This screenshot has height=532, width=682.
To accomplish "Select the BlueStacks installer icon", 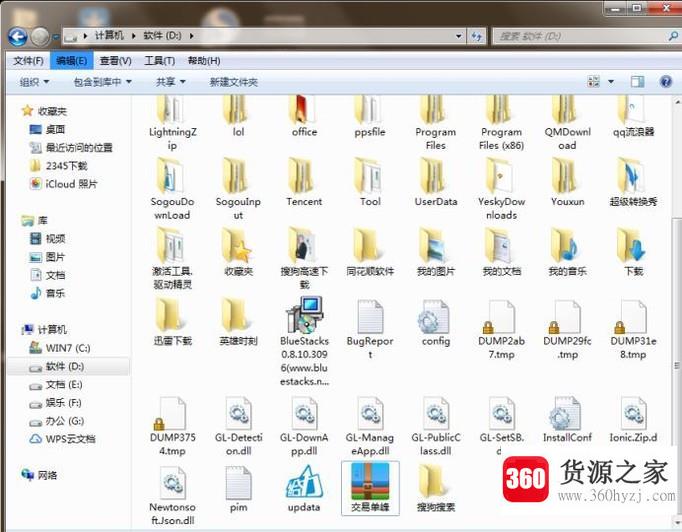I will 304,315.
